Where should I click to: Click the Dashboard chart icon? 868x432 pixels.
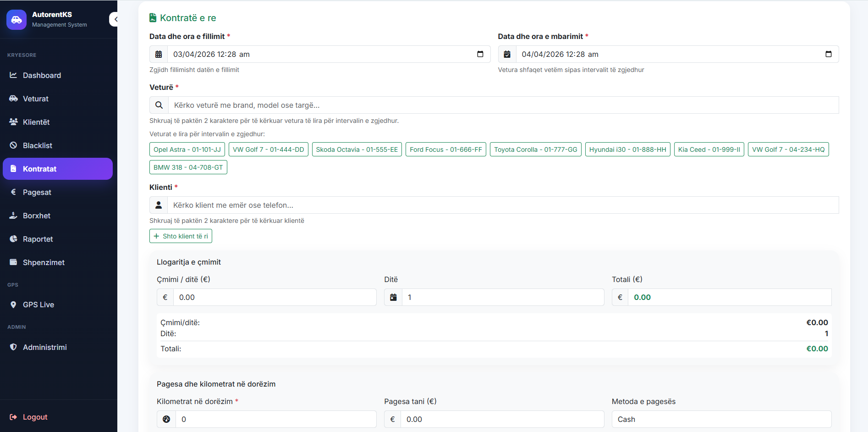click(x=13, y=75)
